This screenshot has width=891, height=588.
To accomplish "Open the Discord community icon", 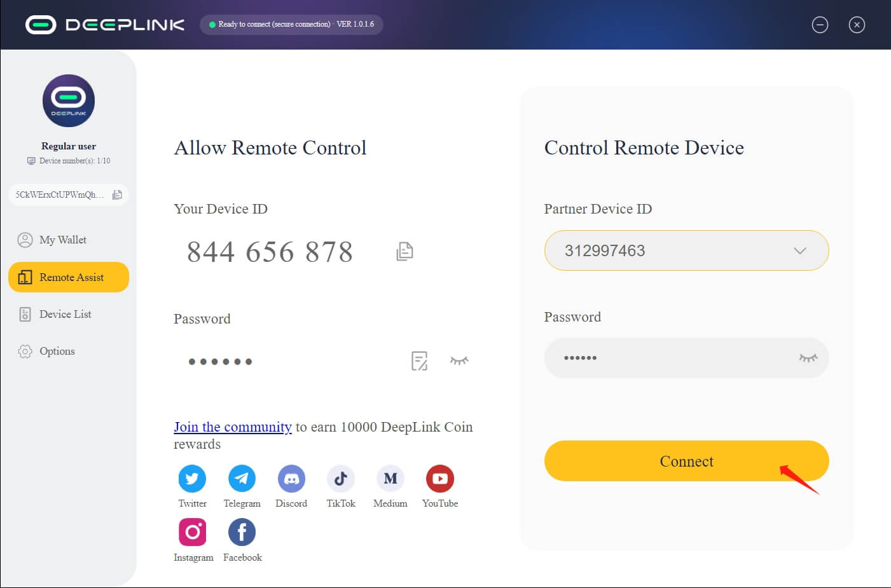I will point(291,479).
